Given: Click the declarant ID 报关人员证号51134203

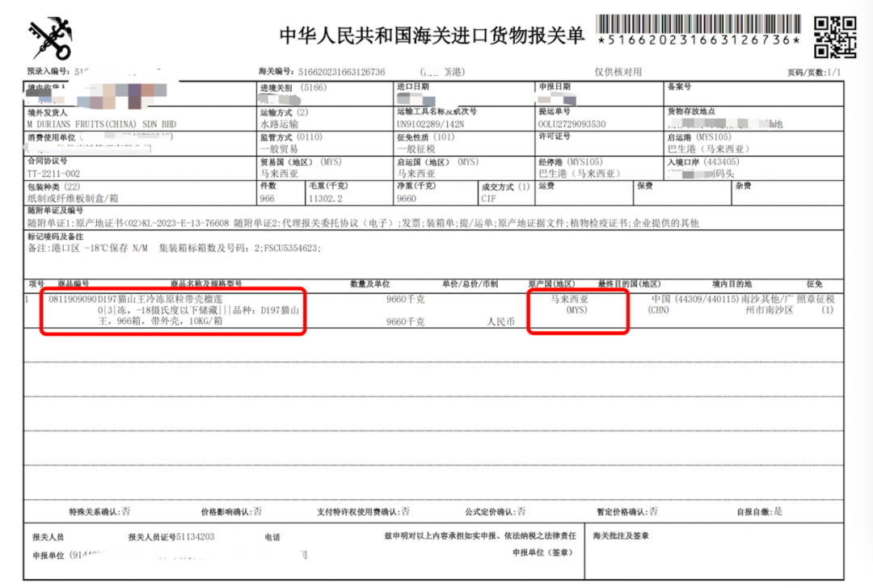Looking at the screenshot, I should pos(171,537).
